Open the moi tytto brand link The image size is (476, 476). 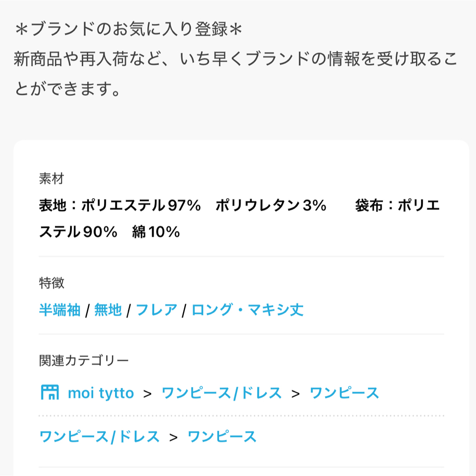pyautogui.click(x=101, y=393)
